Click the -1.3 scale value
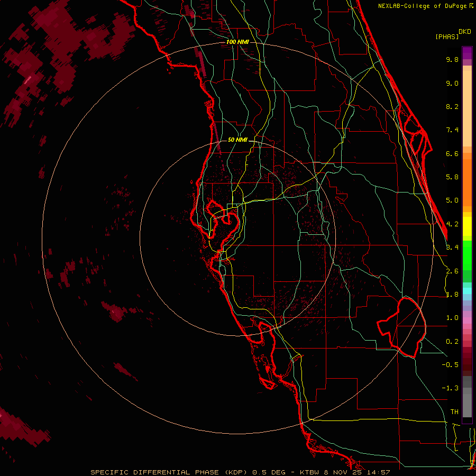Image resolution: width=476 pixels, height=476 pixels. pyautogui.click(x=450, y=388)
